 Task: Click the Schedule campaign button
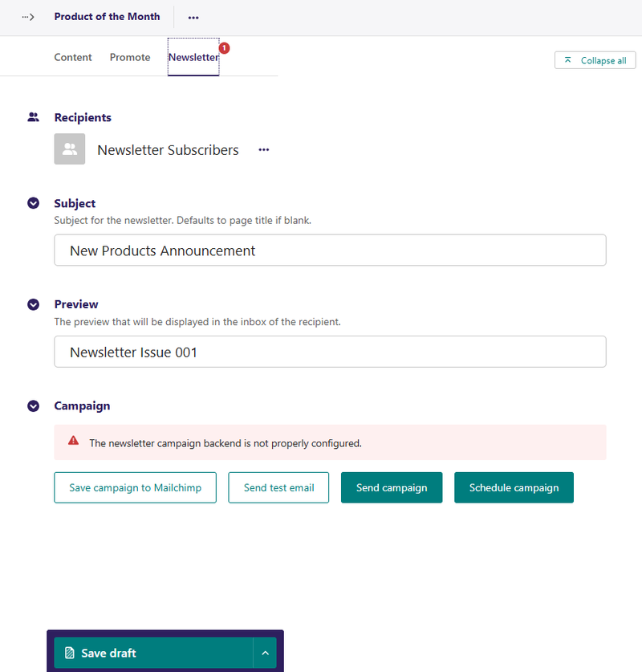pyautogui.click(x=514, y=487)
